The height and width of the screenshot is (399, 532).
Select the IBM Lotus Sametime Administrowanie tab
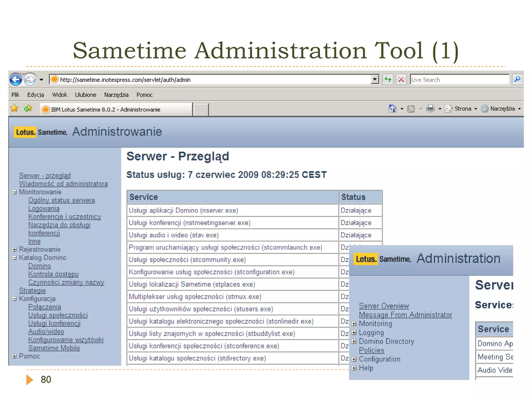[x=116, y=109]
